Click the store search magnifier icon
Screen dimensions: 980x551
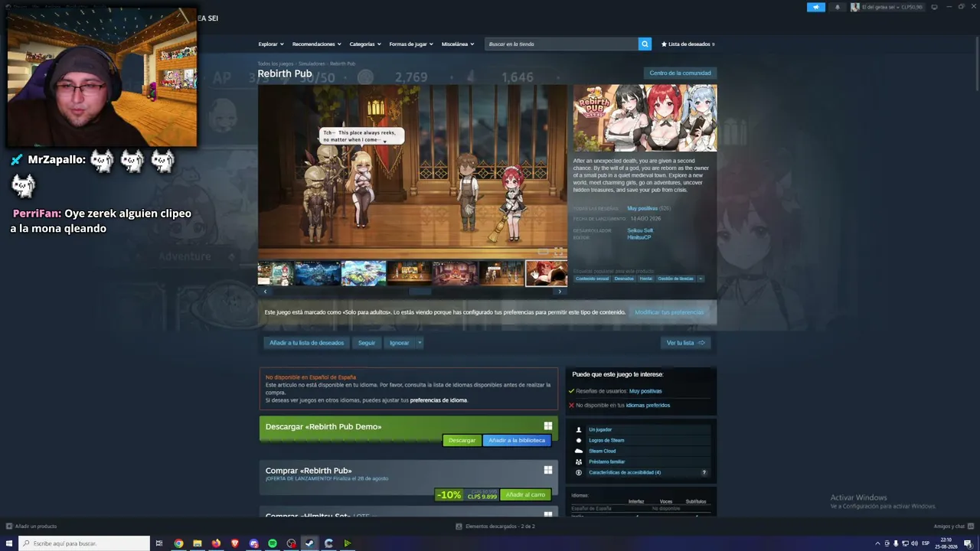(645, 44)
